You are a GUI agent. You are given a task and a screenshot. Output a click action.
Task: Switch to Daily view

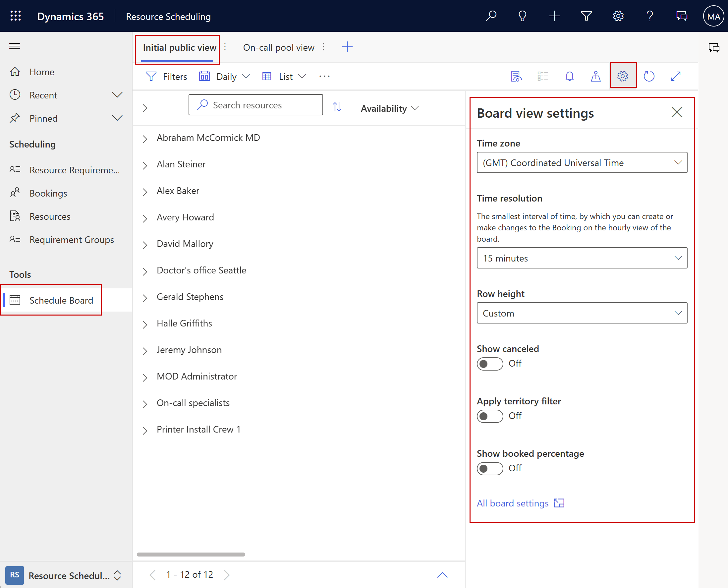point(225,76)
